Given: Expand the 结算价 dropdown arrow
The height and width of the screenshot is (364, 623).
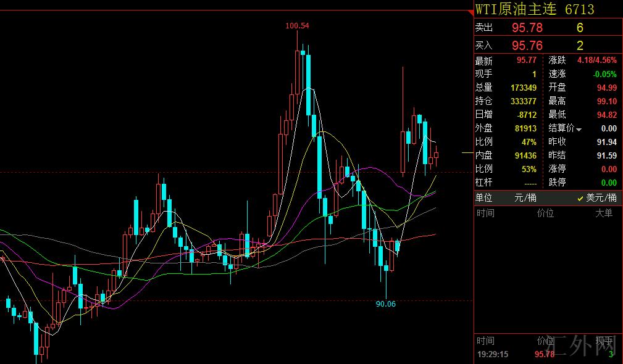Looking at the screenshot, I should click(579, 129).
